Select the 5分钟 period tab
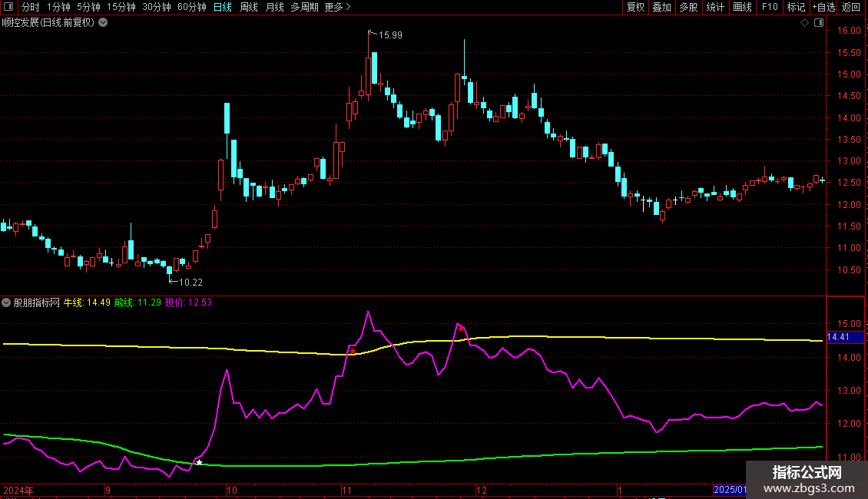This screenshot has height=499, width=868. [88, 7]
